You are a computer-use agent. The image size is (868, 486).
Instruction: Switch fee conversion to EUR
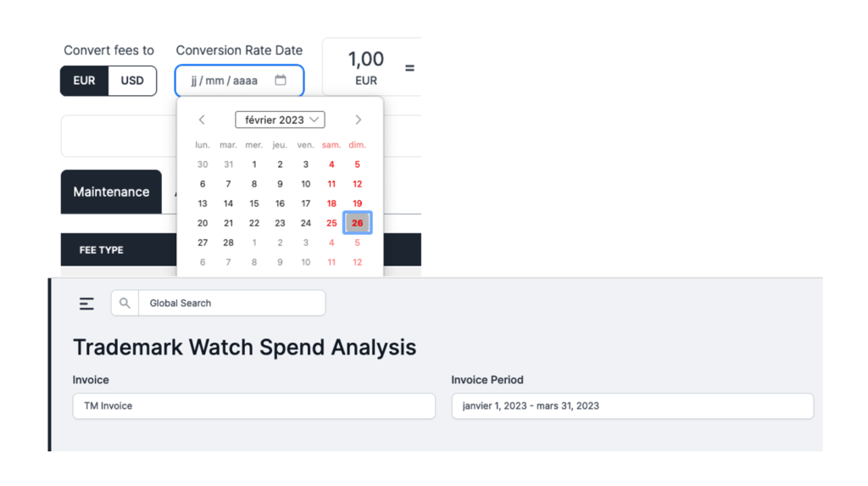[x=84, y=81]
